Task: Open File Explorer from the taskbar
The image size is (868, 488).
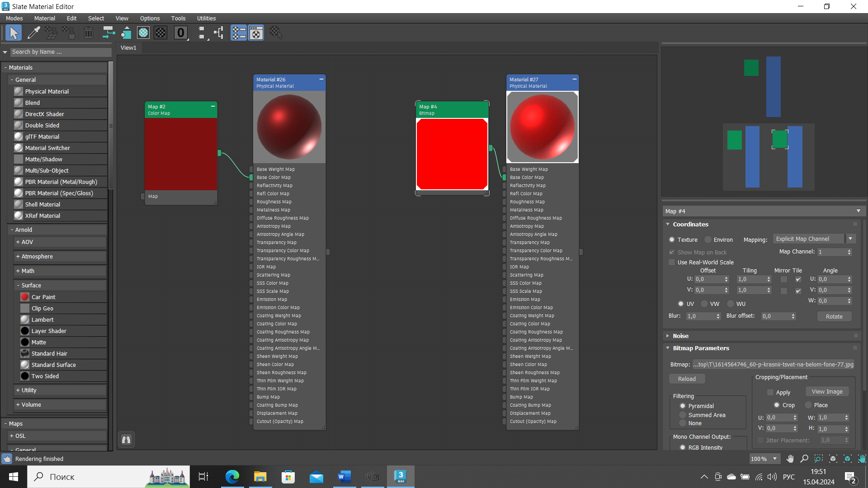Action: [x=260, y=477]
